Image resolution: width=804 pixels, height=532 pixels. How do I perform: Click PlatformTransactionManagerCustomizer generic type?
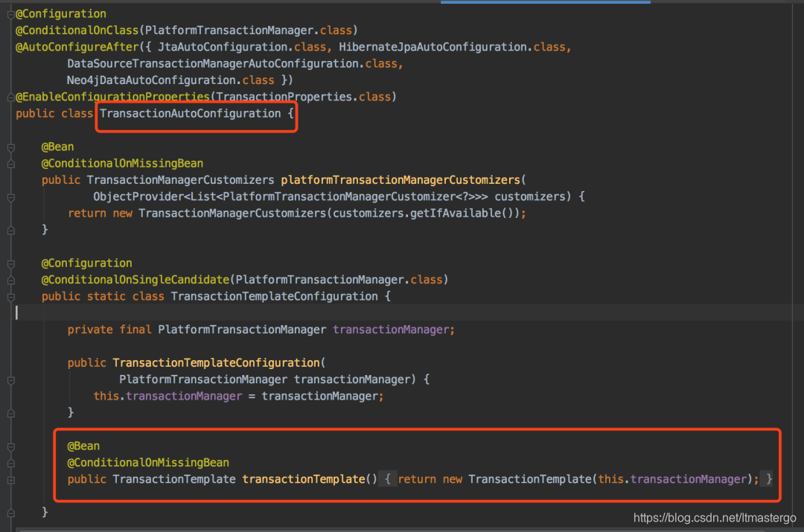339,196
